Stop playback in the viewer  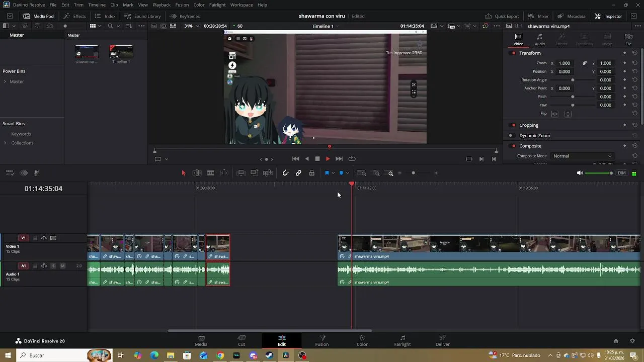317,159
